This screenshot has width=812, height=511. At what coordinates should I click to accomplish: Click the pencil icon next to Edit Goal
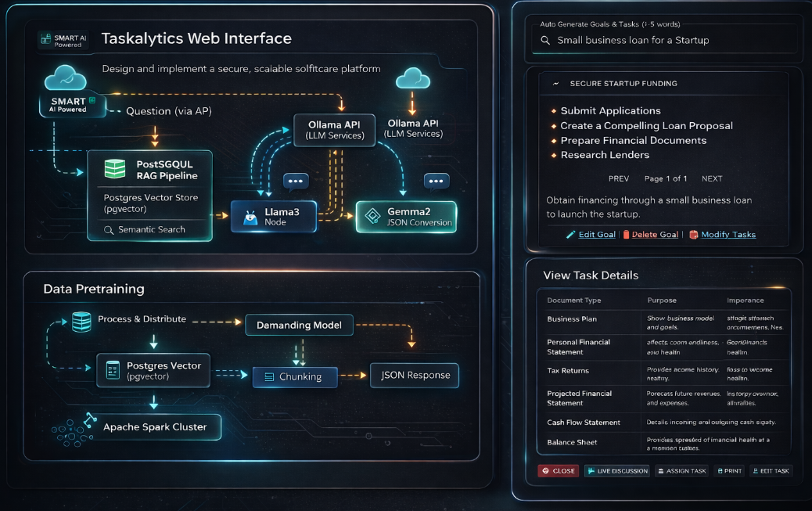(571, 235)
